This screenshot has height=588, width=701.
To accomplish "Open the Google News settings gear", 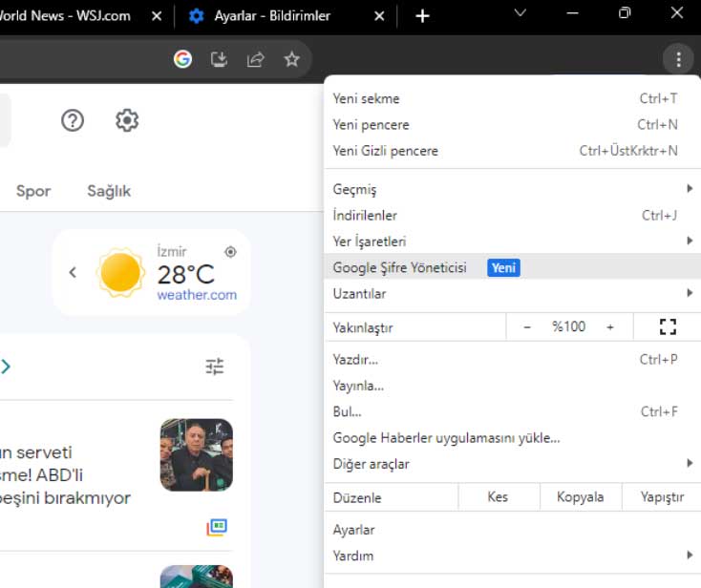I will click(x=127, y=120).
